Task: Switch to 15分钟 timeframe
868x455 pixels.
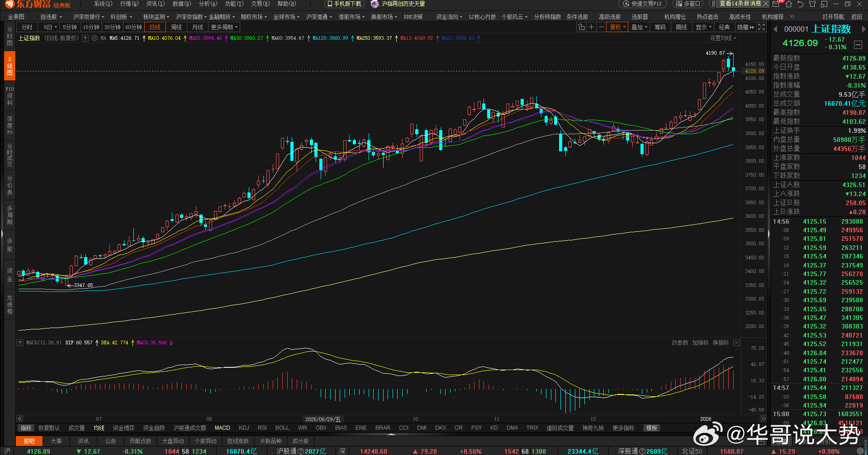Action: pos(91,27)
